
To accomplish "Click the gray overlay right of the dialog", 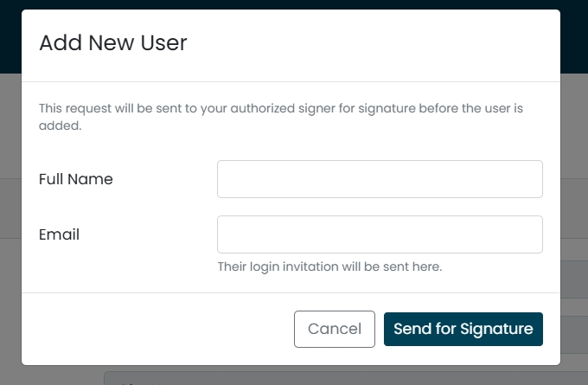I will coord(574,225).
